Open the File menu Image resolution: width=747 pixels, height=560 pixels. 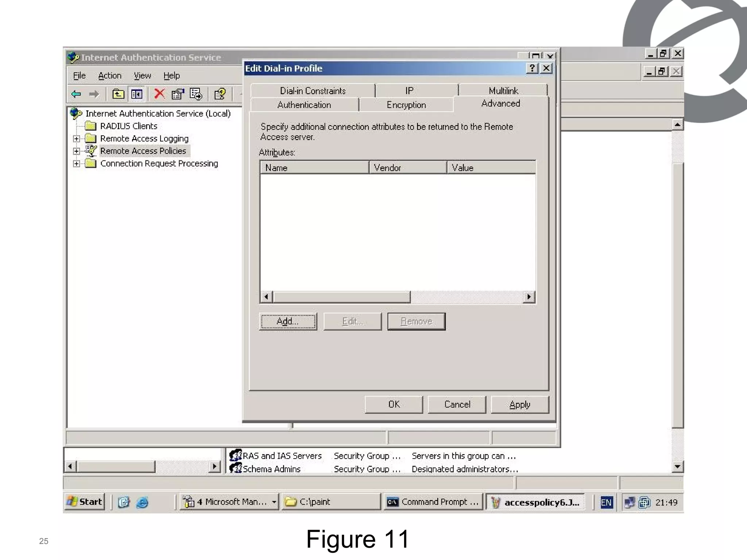click(x=80, y=75)
